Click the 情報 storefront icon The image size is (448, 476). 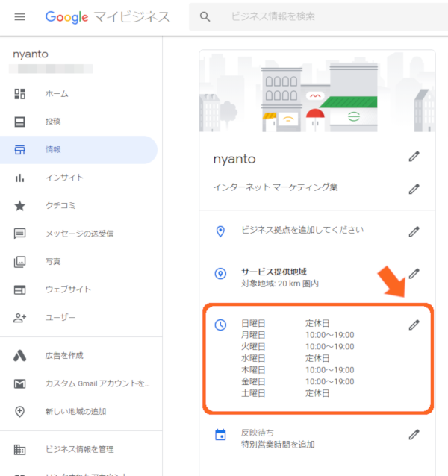click(x=19, y=150)
